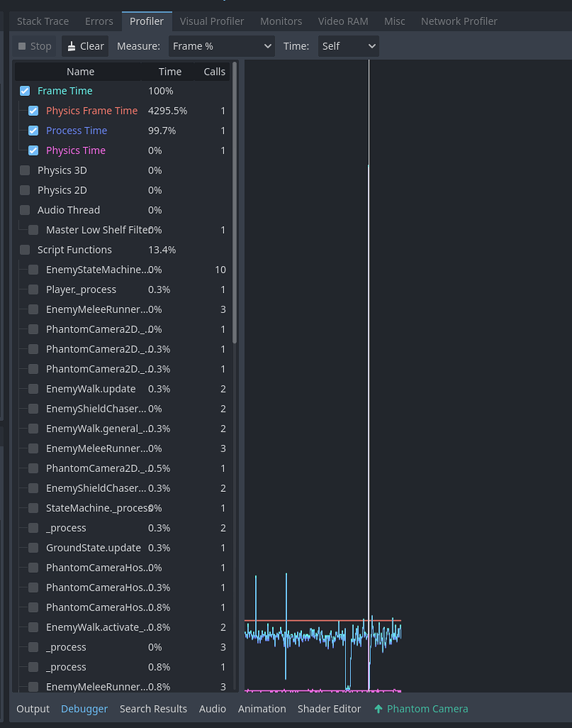Click the Clear button's histogram icon
The image size is (572, 728).
point(72,45)
